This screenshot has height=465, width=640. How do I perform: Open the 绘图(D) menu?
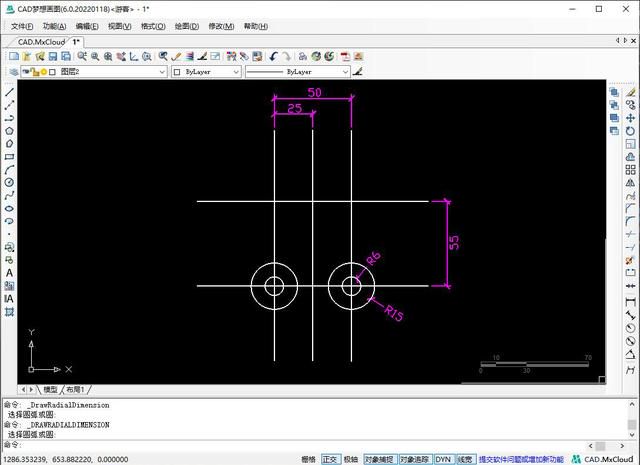point(187,27)
